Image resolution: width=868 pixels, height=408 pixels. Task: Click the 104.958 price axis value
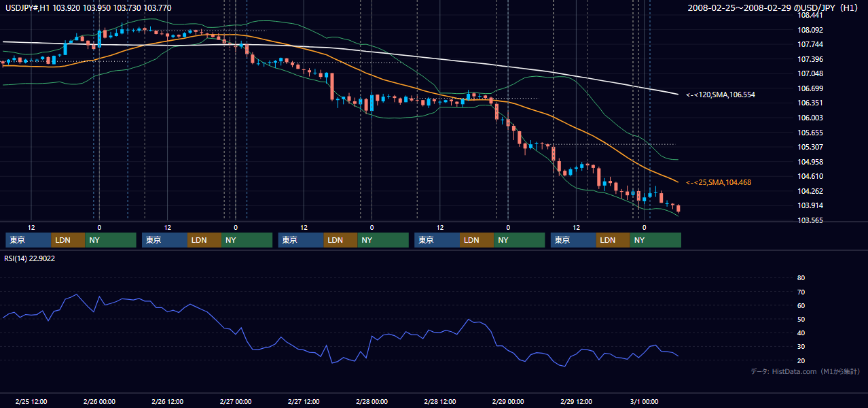pyautogui.click(x=811, y=162)
